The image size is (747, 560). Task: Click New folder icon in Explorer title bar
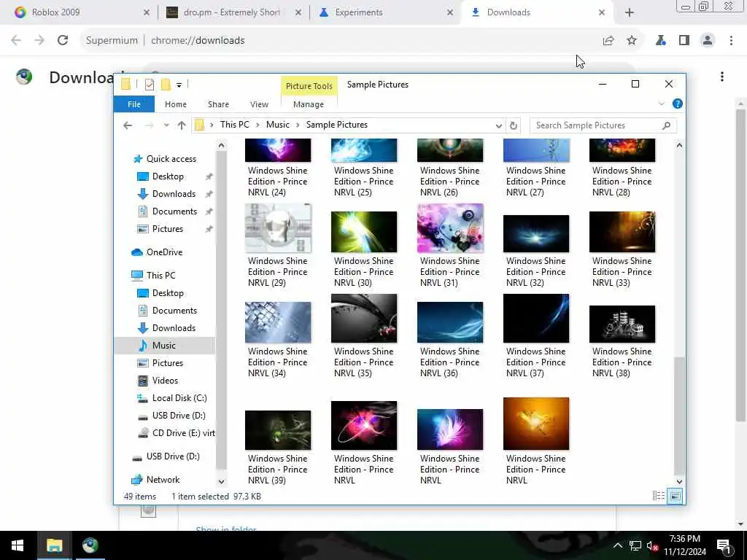[166, 85]
